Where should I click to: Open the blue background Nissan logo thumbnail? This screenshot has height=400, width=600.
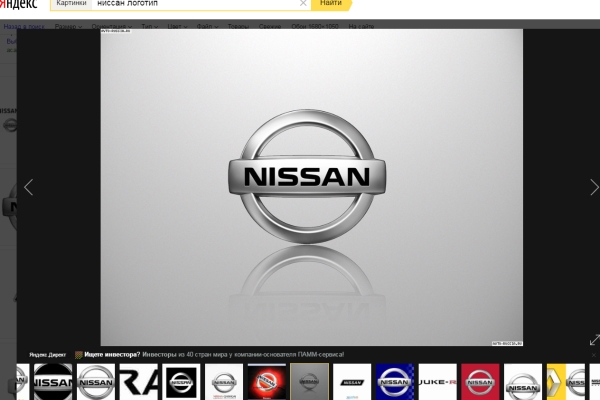coord(395,382)
